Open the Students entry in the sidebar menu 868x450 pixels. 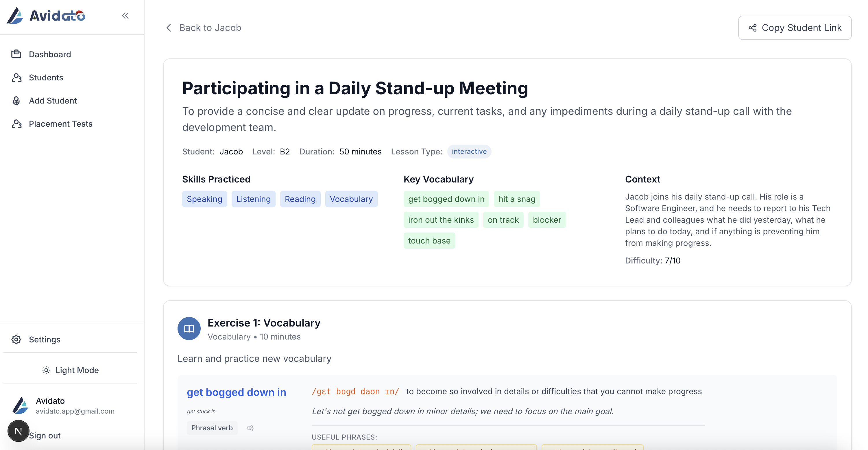46,78
